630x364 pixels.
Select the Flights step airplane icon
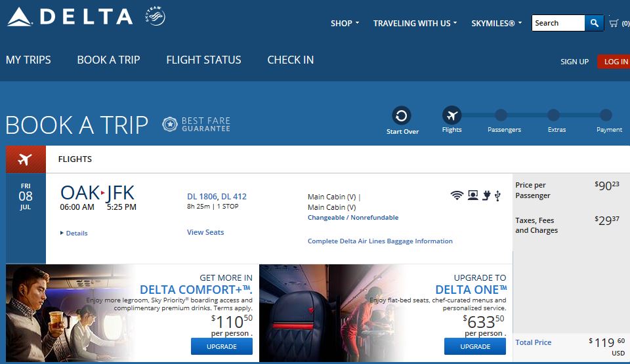pyautogui.click(x=452, y=115)
